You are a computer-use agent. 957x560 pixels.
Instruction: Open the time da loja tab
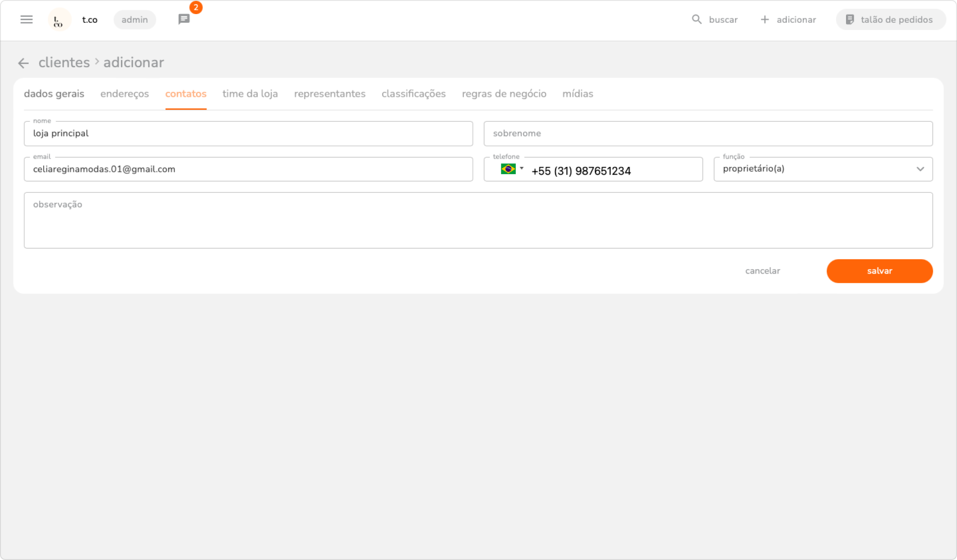250,94
